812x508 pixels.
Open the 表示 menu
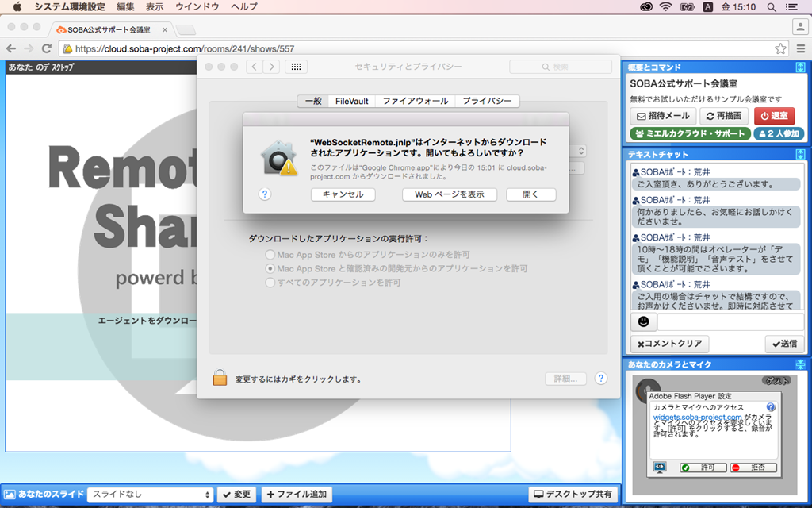pyautogui.click(x=155, y=6)
